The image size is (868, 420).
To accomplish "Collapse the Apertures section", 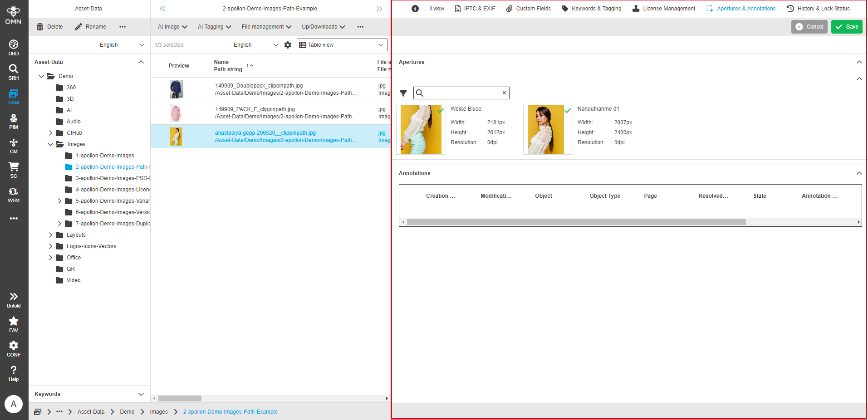I will point(859,62).
